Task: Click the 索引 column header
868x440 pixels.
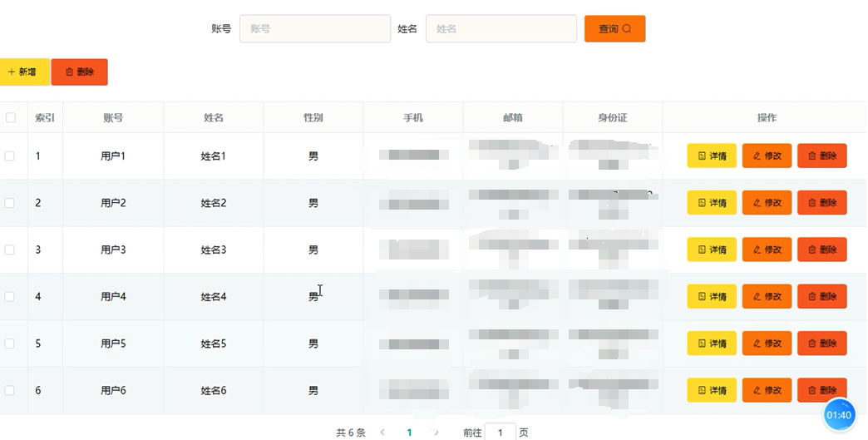Action: (45, 117)
